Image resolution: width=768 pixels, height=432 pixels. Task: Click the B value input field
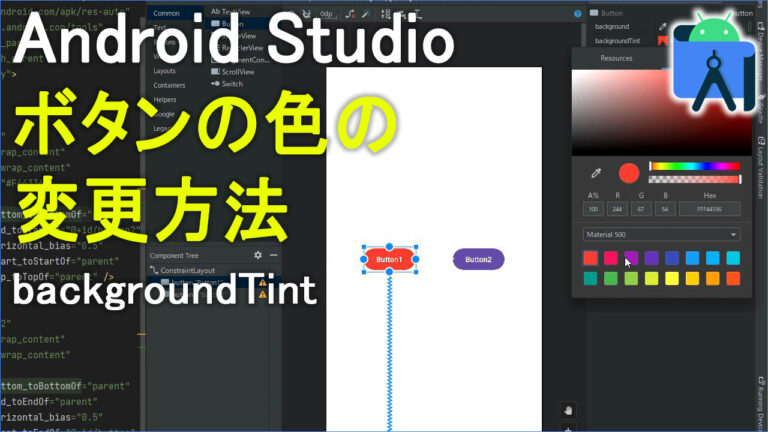pyautogui.click(x=665, y=209)
